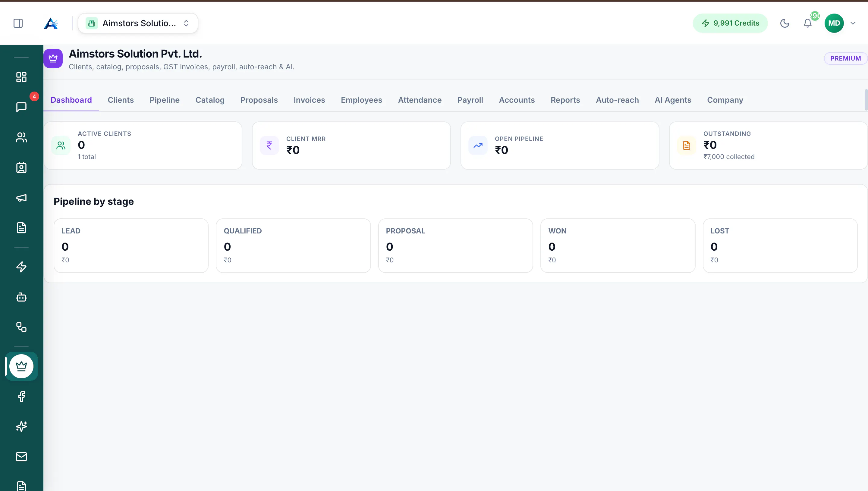Go to the Invoices tab
868x491 pixels.
309,100
